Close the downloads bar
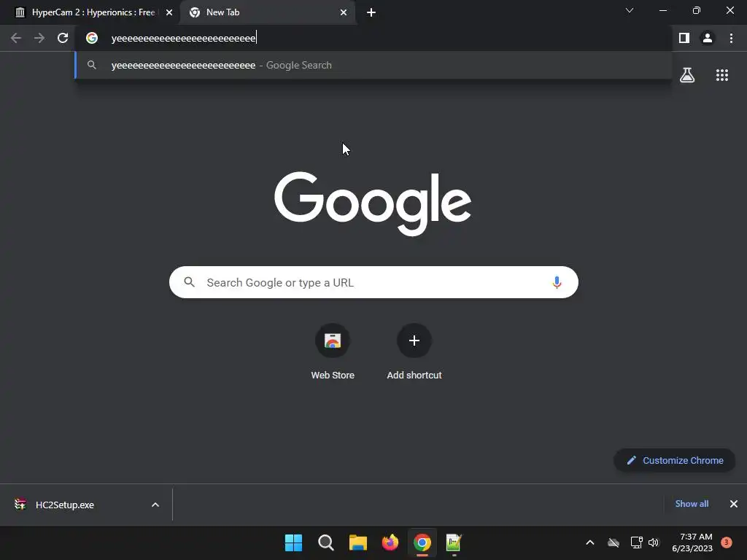Viewport: 747px width, 560px height. [734, 504]
